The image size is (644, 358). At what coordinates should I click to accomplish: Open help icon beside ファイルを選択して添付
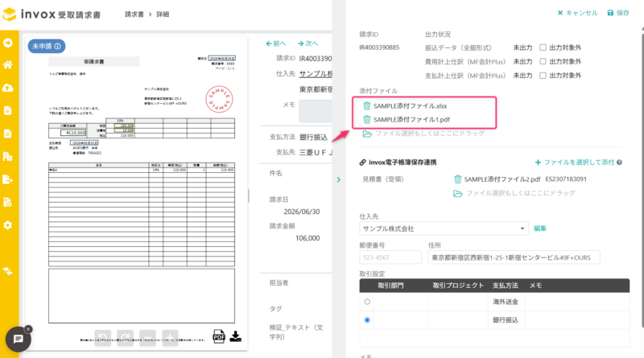[619, 163]
